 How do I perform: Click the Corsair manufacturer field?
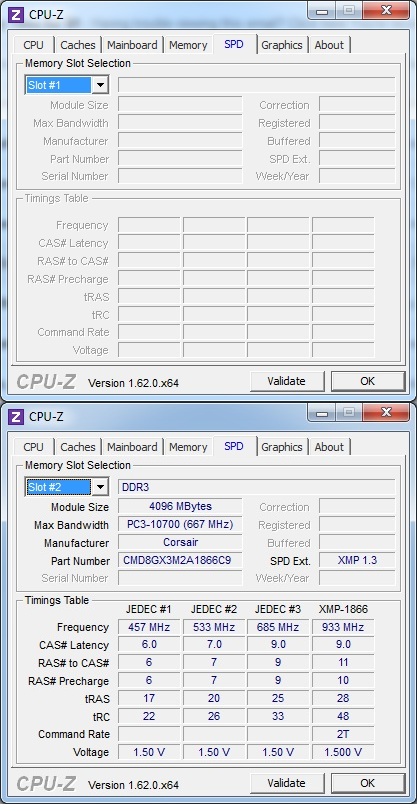tap(180, 543)
